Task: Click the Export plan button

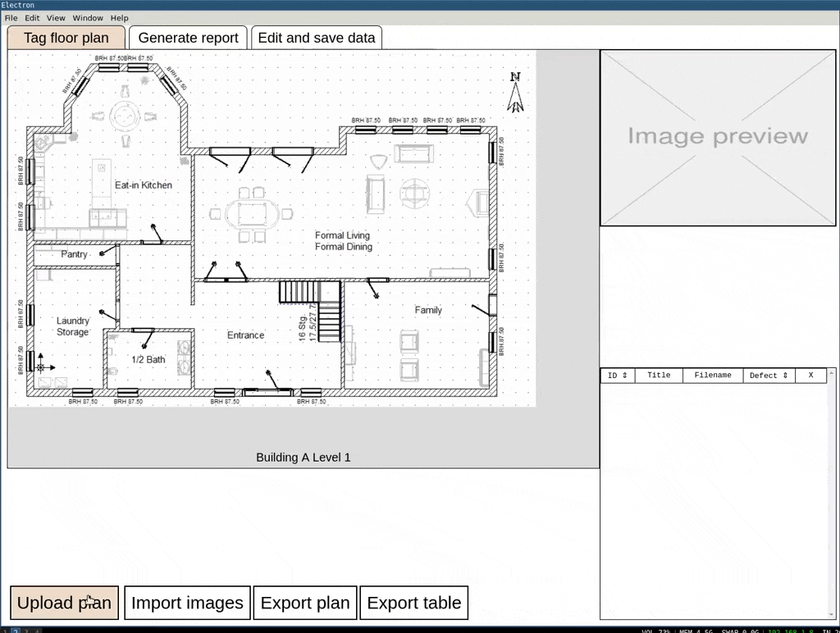Action: 304,603
